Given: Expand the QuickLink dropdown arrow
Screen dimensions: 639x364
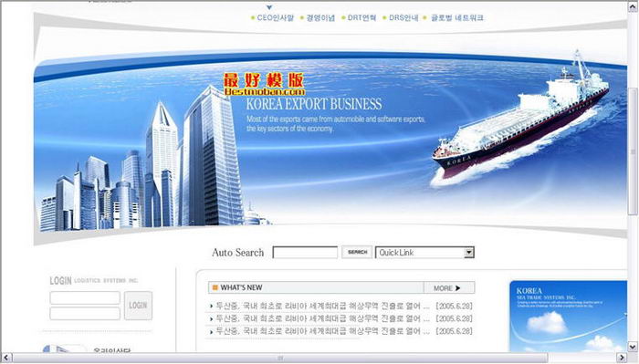Looking at the screenshot, I should click(x=468, y=253).
